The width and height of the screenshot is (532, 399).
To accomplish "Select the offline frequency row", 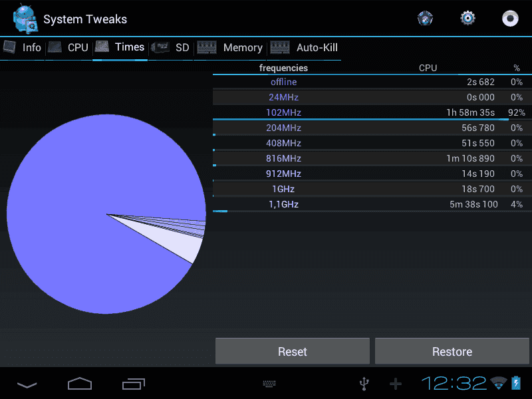I will [372, 82].
